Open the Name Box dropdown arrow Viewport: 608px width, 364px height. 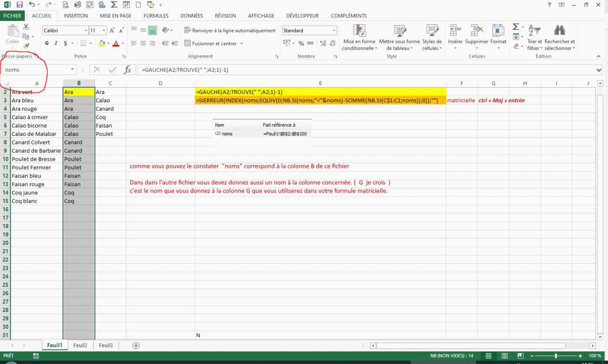coord(73,70)
